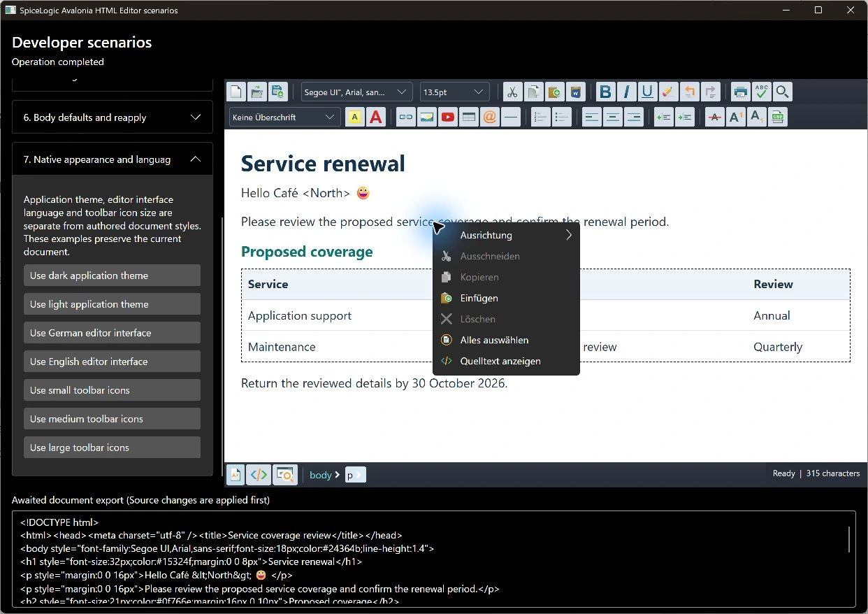Switch to preview mode in bottom bar
This screenshot has width=868, height=614.
tap(285, 474)
